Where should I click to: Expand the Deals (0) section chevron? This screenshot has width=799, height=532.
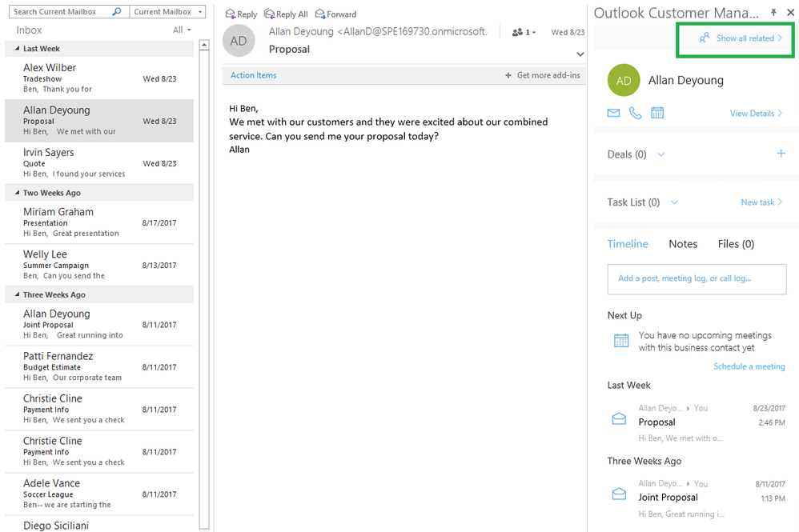pos(661,154)
